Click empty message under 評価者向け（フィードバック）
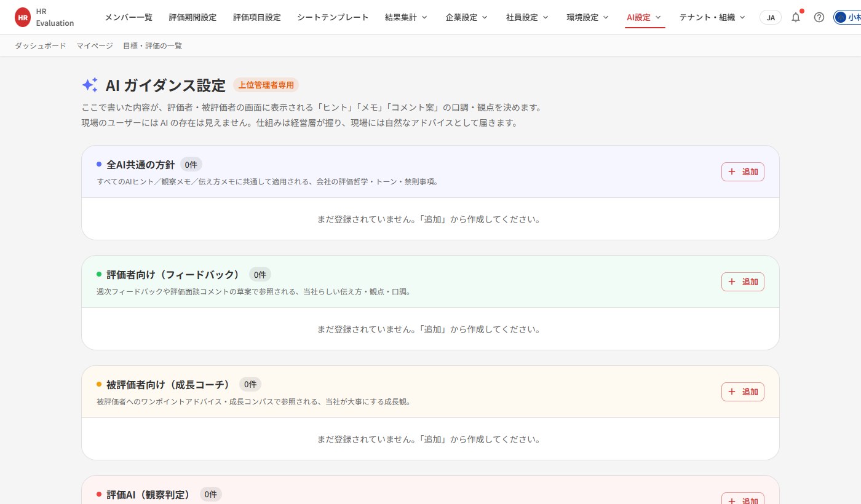861x504 pixels. click(429, 329)
